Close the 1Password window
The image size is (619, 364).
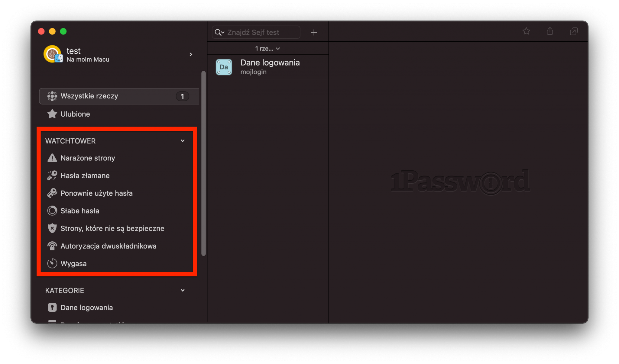pos(41,31)
